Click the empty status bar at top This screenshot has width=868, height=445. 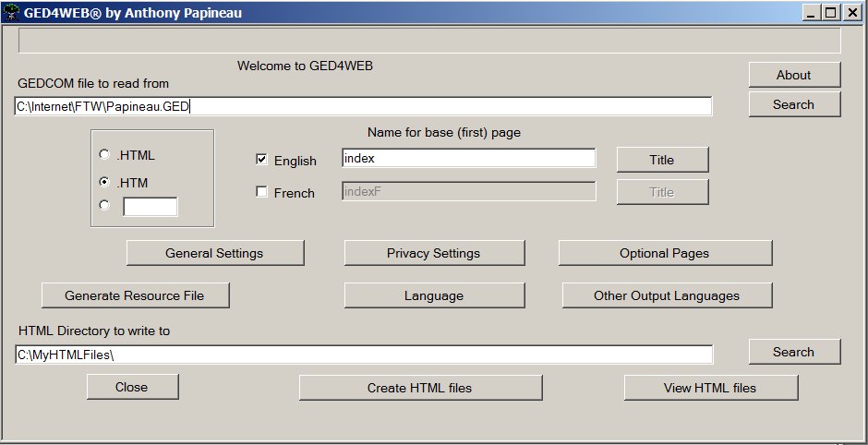pos(429,41)
